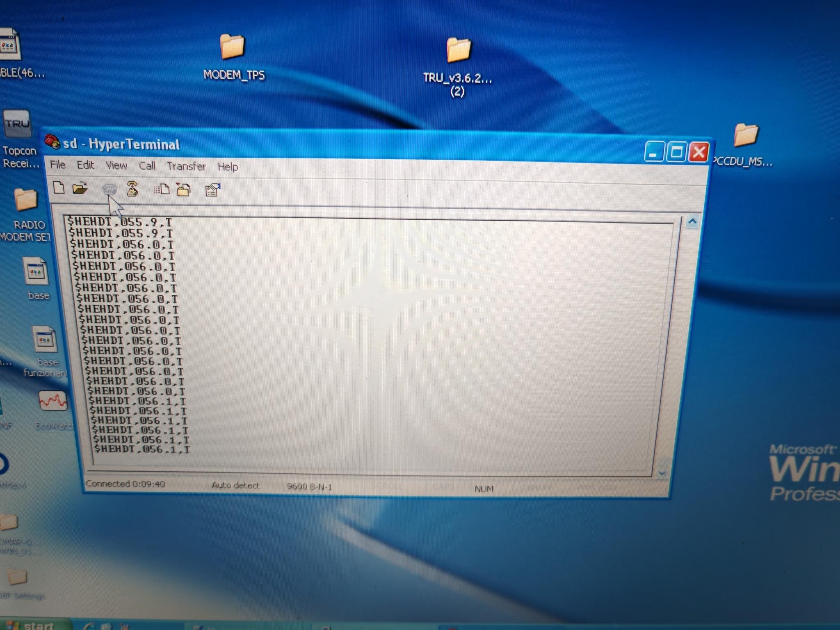Click the Send file toolbar icon

pos(162,189)
